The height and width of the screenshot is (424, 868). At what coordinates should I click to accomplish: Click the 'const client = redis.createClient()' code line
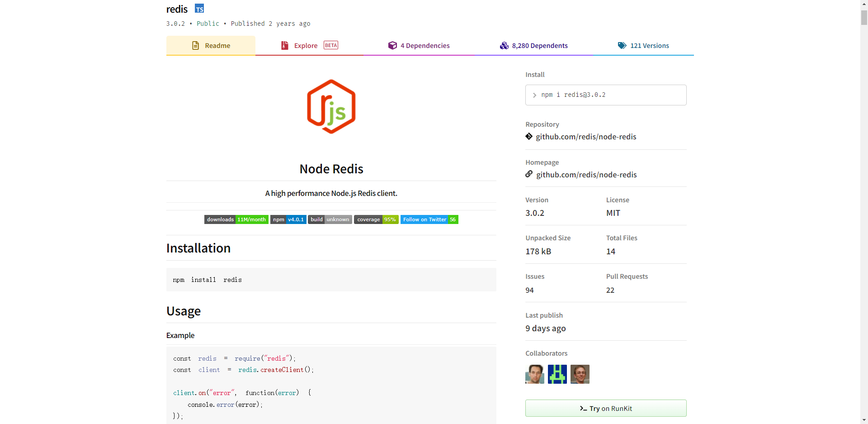click(x=243, y=370)
